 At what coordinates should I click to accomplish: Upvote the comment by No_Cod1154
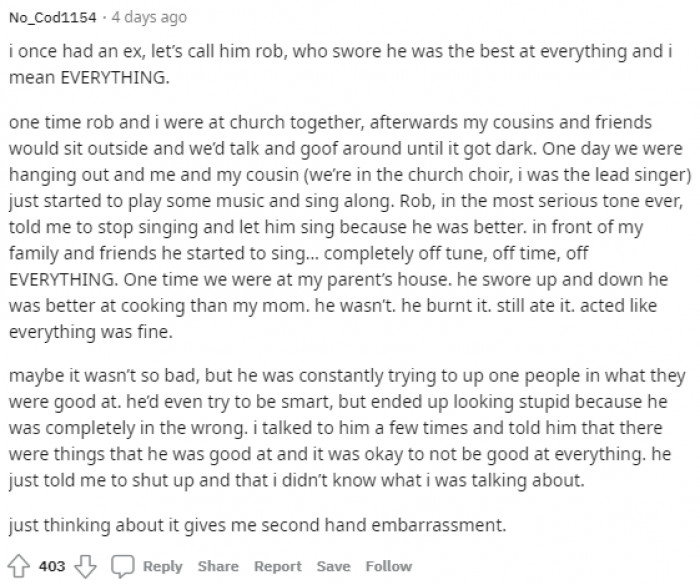click(19, 566)
